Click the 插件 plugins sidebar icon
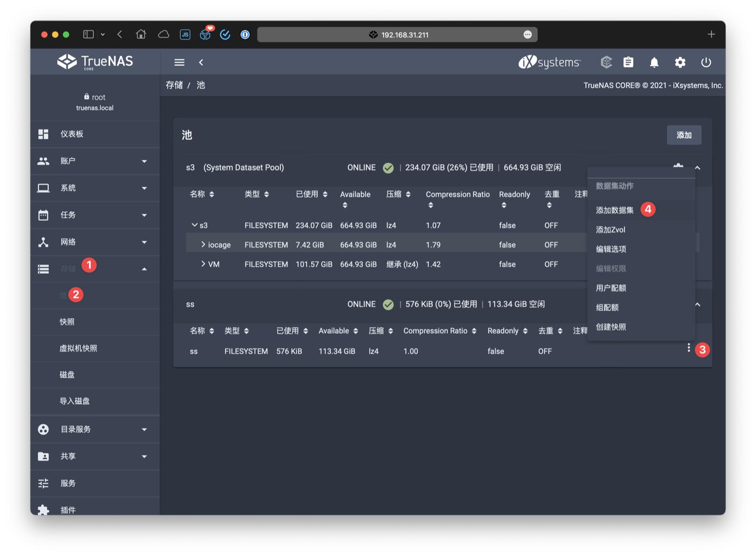The height and width of the screenshot is (555, 756). 43,510
